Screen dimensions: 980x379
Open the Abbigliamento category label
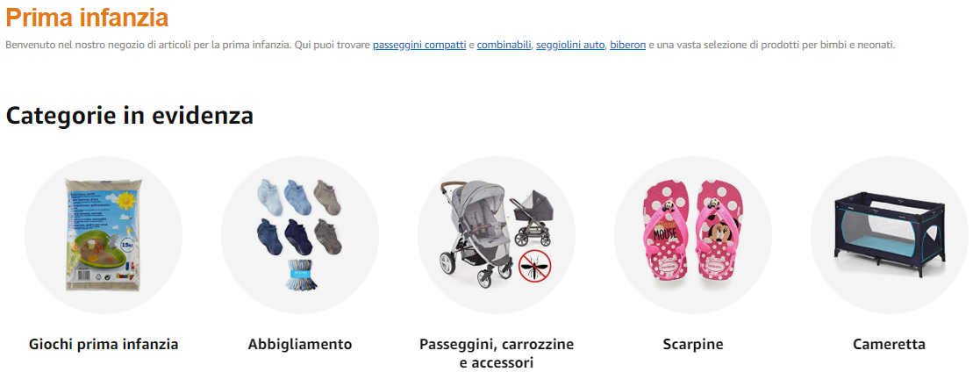(300, 344)
